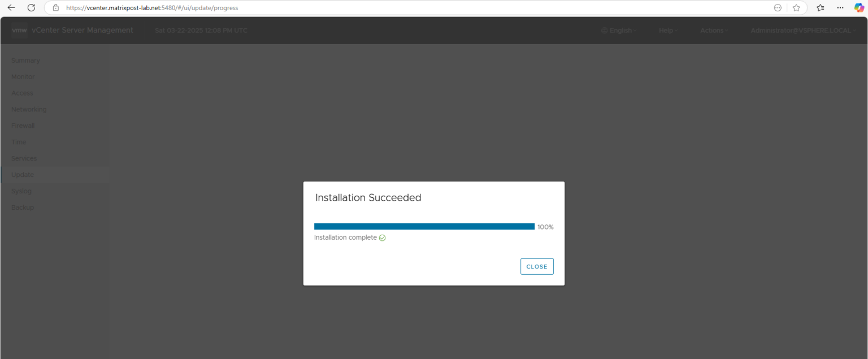This screenshot has height=359, width=868.
Task: Expand the Help menu
Action: click(667, 31)
